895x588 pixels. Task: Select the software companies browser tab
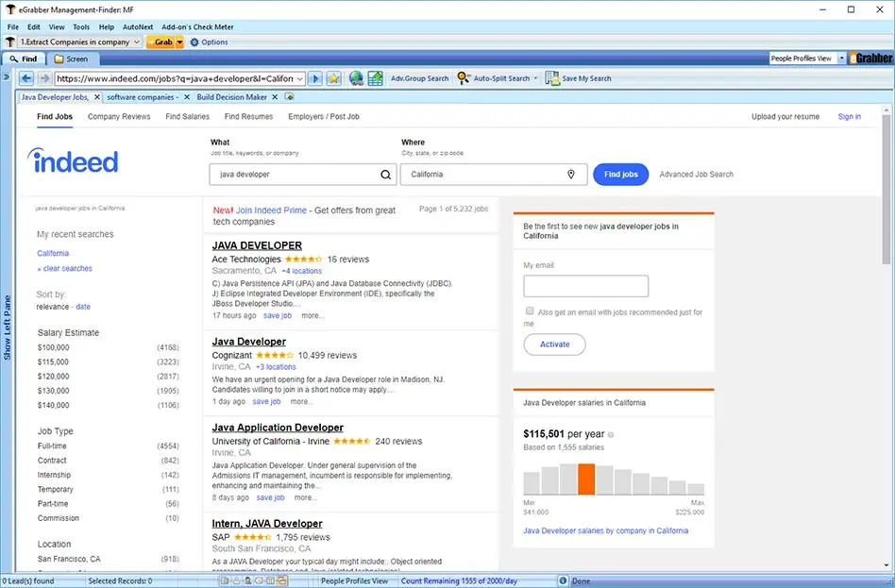pos(143,97)
